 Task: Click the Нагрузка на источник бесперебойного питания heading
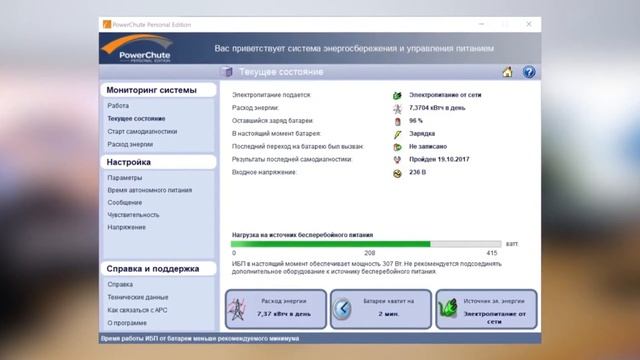click(302, 235)
